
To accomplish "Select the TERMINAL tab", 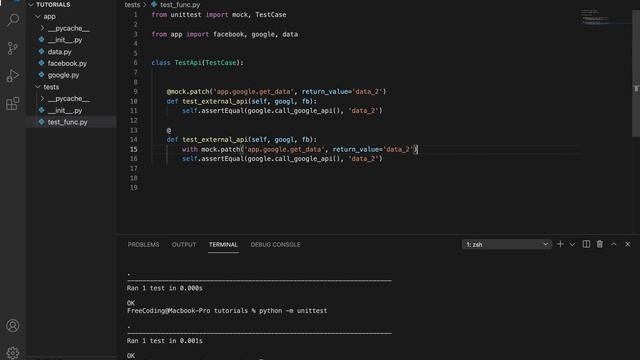I will tap(223, 244).
